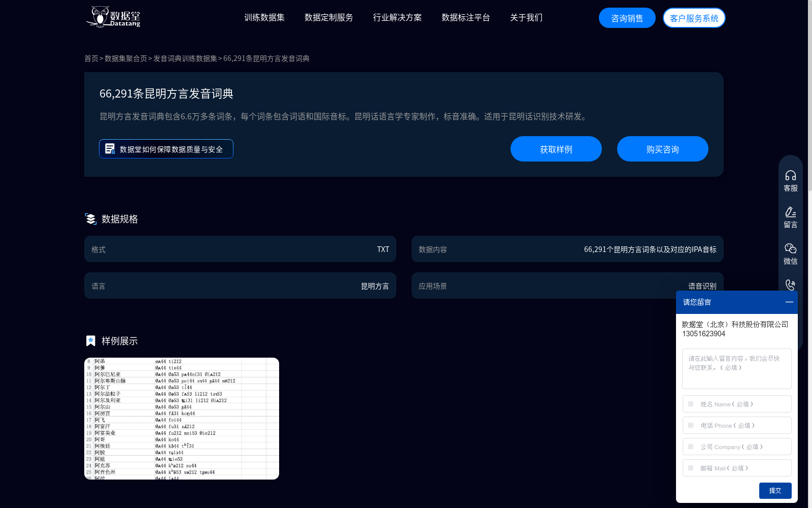Focus the 公司 Company input field
The height and width of the screenshot is (508, 812).
click(737, 447)
